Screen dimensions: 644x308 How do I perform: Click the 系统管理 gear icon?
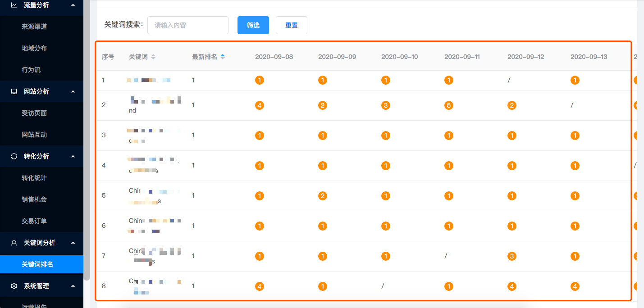coord(14,286)
